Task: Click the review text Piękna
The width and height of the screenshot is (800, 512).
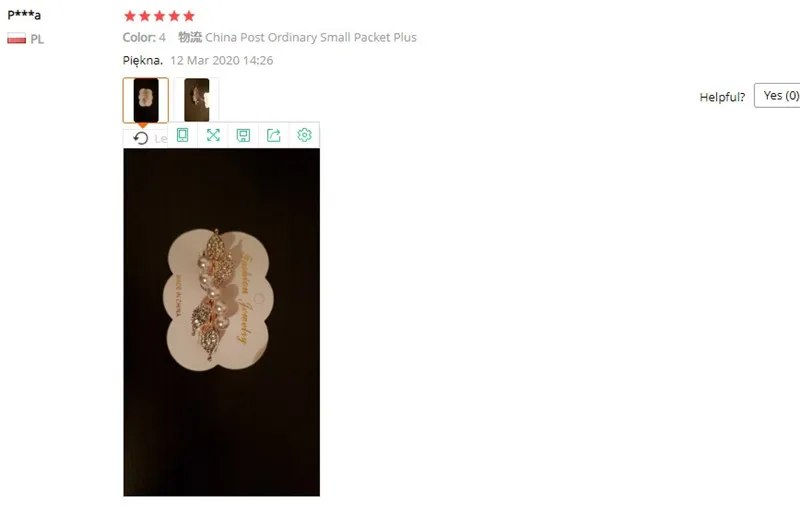Action: click(143, 61)
